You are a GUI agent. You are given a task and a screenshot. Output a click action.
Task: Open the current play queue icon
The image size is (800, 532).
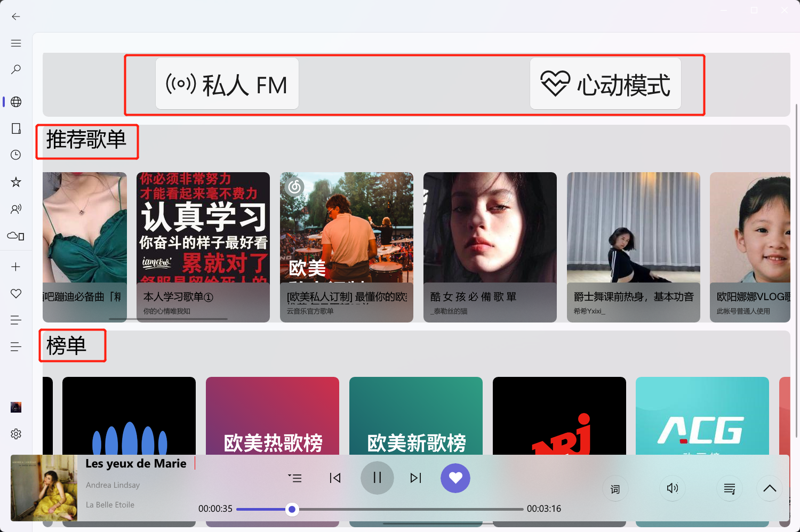(x=729, y=488)
